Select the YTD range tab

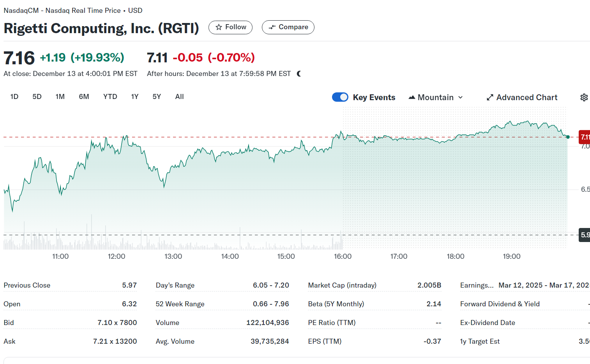[x=110, y=97]
